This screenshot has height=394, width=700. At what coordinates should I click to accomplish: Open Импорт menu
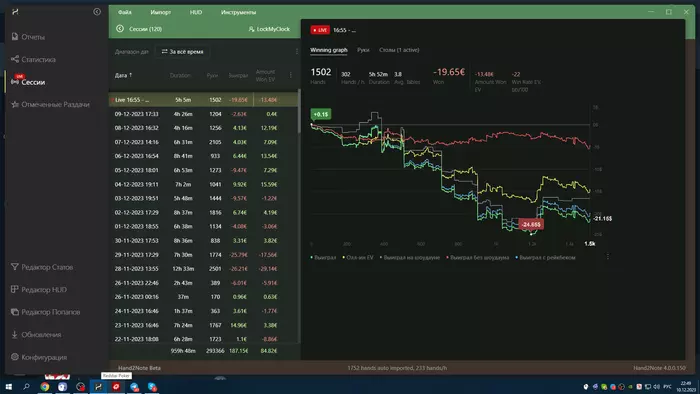[x=161, y=12]
